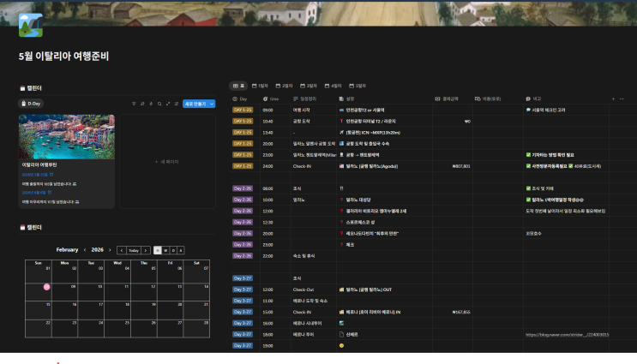Image resolution: width=637 pixels, height=364 pixels.
Task: Select the pink highlighted date in February calendar
Action: pos(46,287)
